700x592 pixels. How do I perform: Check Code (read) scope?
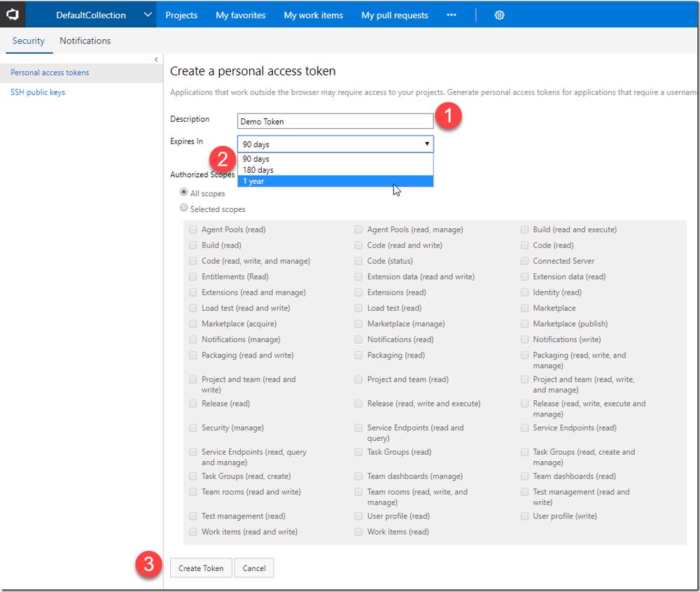click(x=524, y=246)
